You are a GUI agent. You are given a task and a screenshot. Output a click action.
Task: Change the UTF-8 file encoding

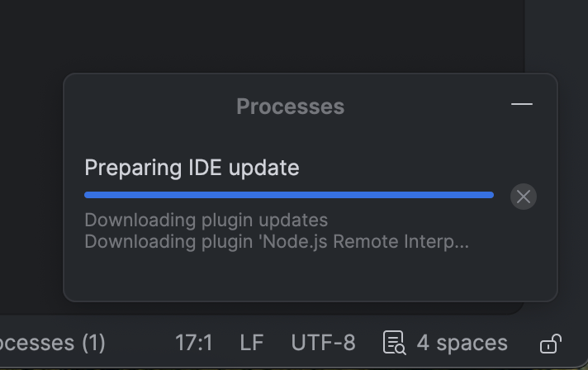coord(323,343)
